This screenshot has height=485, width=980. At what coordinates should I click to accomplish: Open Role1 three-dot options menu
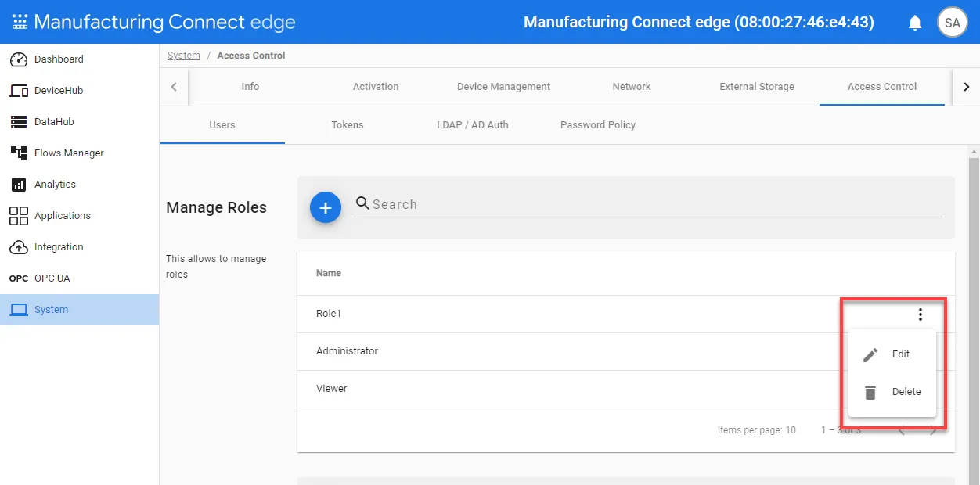(x=921, y=314)
